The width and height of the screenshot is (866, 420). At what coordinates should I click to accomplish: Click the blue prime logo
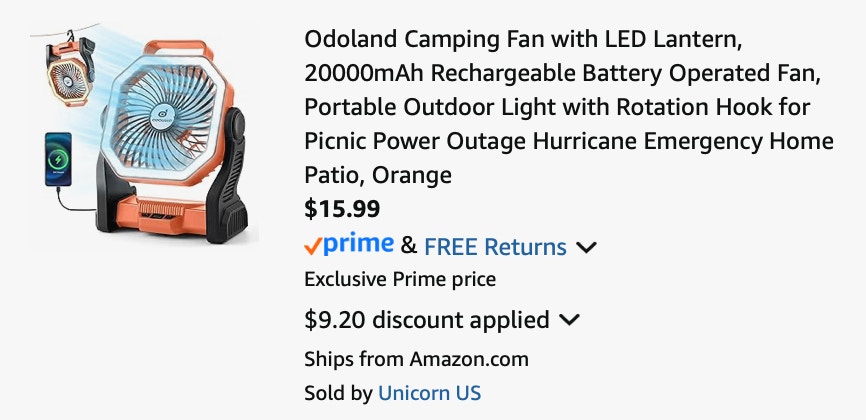tap(358, 244)
